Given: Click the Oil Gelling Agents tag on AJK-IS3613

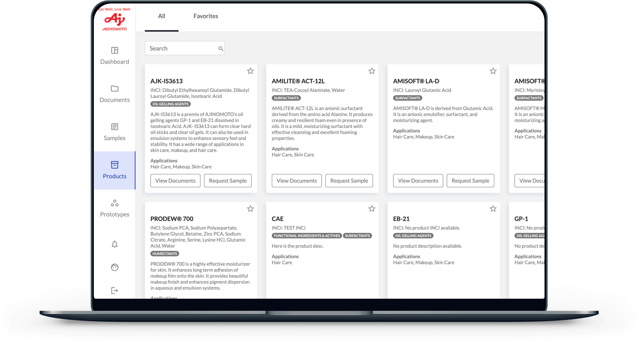Looking at the screenshot, I should coord(171,104).
